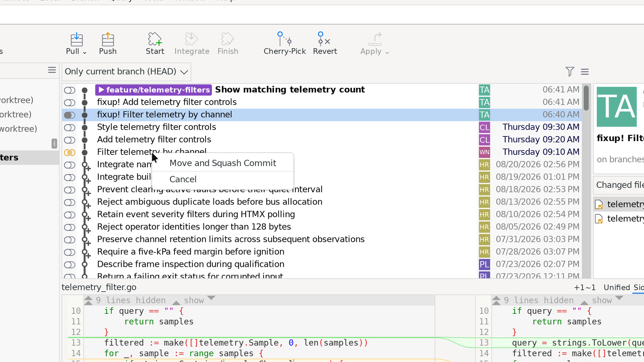Viewport: 644px width, 362px height.
Task: Open the Only current branch (HEAD) dropdown
Action: (126, 72)
